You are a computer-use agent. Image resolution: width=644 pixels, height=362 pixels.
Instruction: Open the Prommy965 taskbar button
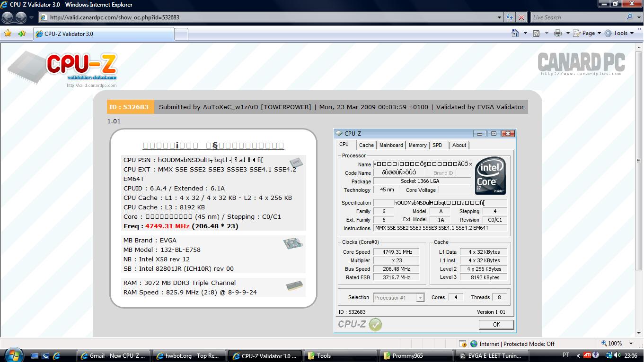point(417,356)
